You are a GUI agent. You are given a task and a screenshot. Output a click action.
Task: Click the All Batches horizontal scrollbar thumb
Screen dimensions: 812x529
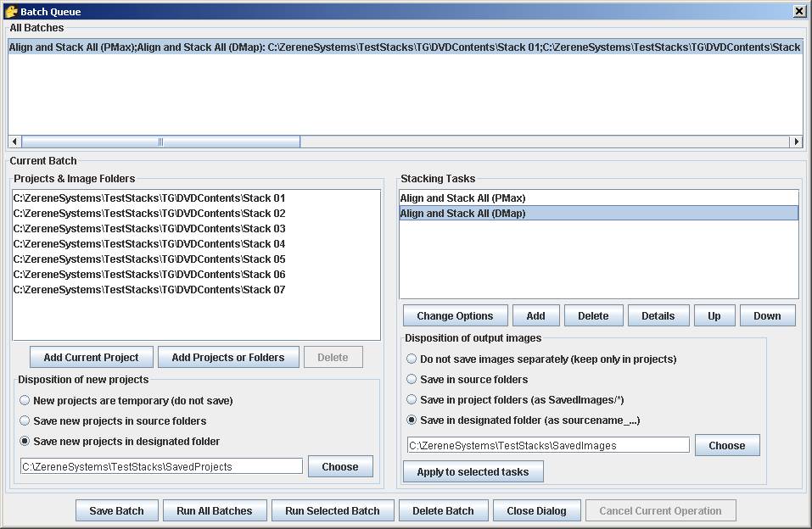point(160,142)
